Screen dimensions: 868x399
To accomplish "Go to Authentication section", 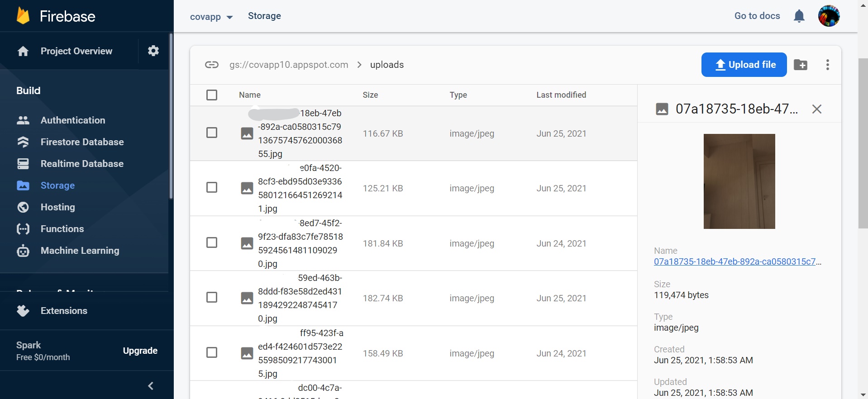I will (73, 120).
